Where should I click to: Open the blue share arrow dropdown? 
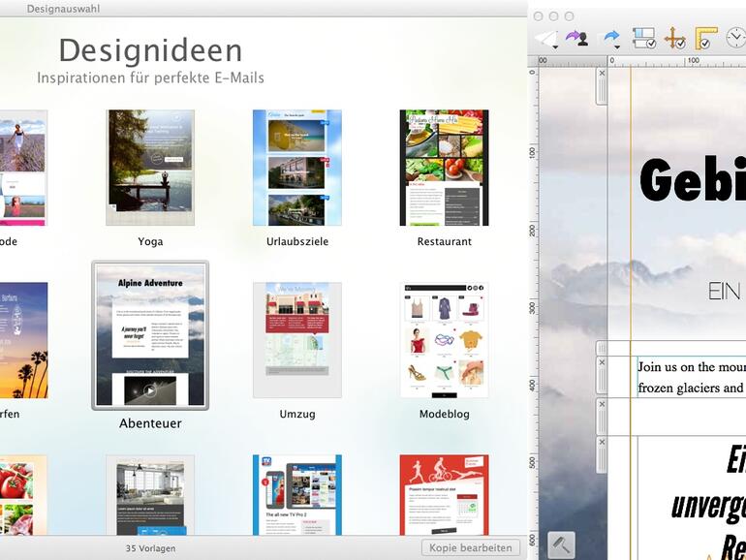point(617,47)
